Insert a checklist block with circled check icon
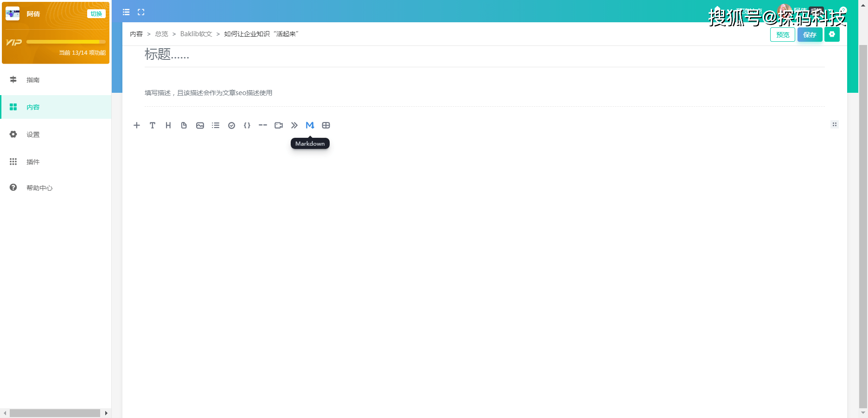This screenshot has height=418, width=868. pyautogui.click(x=231, y=125)
